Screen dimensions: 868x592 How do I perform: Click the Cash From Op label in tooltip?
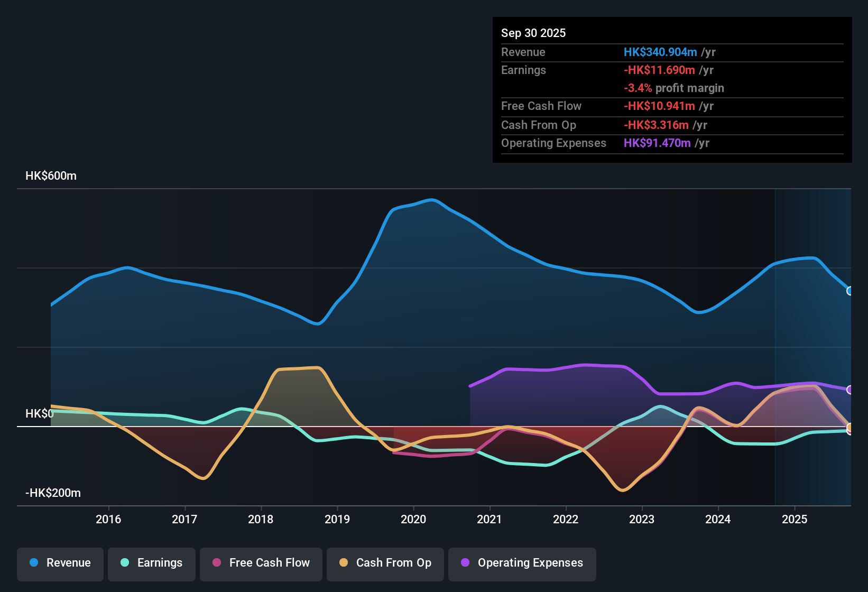(x=539, y=125)
